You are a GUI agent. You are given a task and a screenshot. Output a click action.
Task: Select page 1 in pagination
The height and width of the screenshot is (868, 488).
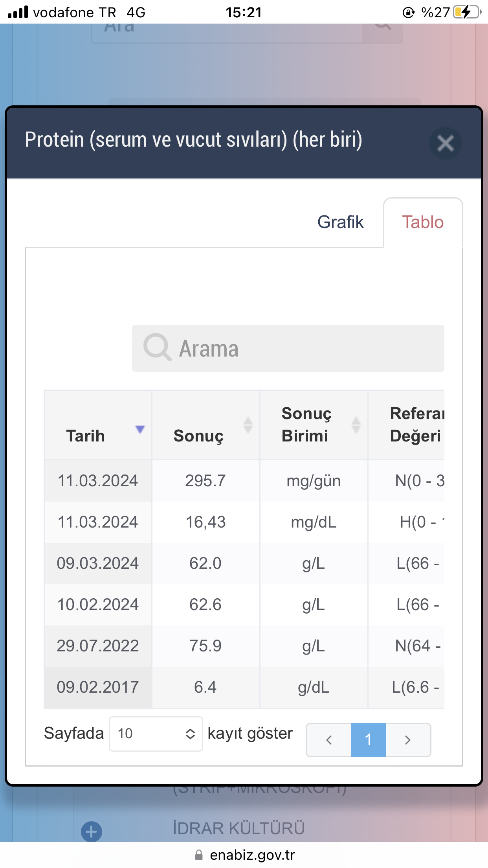point(368,740)
